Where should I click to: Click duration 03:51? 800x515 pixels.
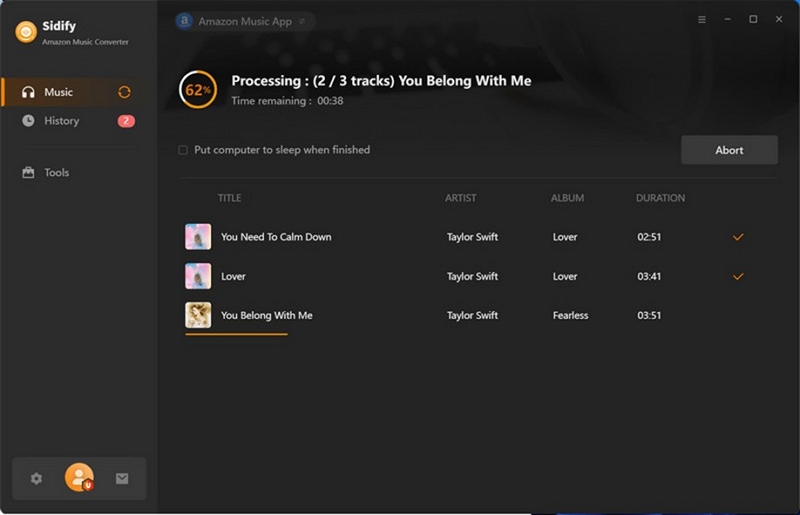pos(649,315)
